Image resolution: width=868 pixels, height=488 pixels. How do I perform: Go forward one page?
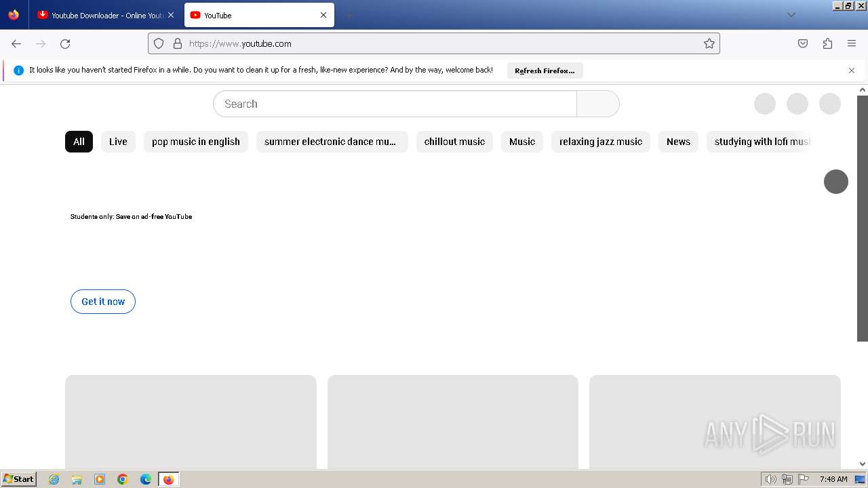coord(41,43)
